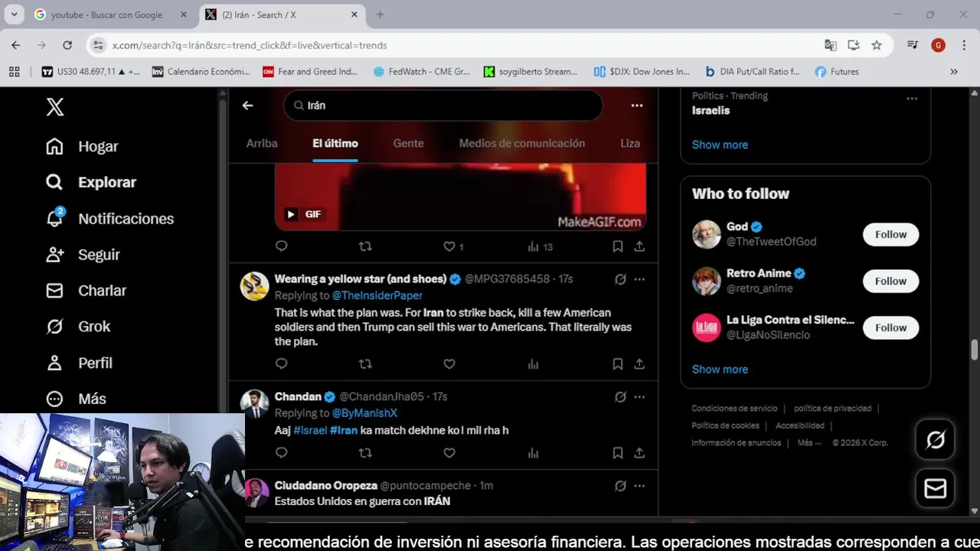
Task: Switch to the Gente tab
Action: tap(408, 143)
